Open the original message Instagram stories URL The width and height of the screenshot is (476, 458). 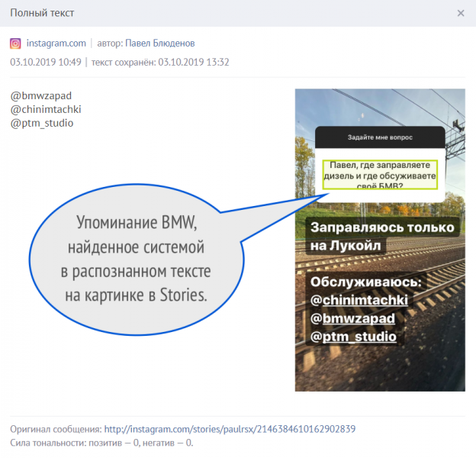tap(230, 429)
